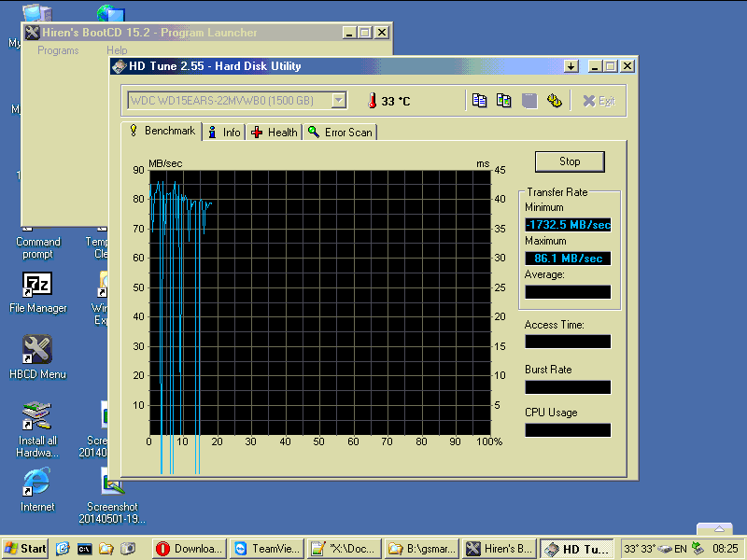Stop the running benchmark
The height and width of the screenshot is (560, 747).
(x=570, y=161)
